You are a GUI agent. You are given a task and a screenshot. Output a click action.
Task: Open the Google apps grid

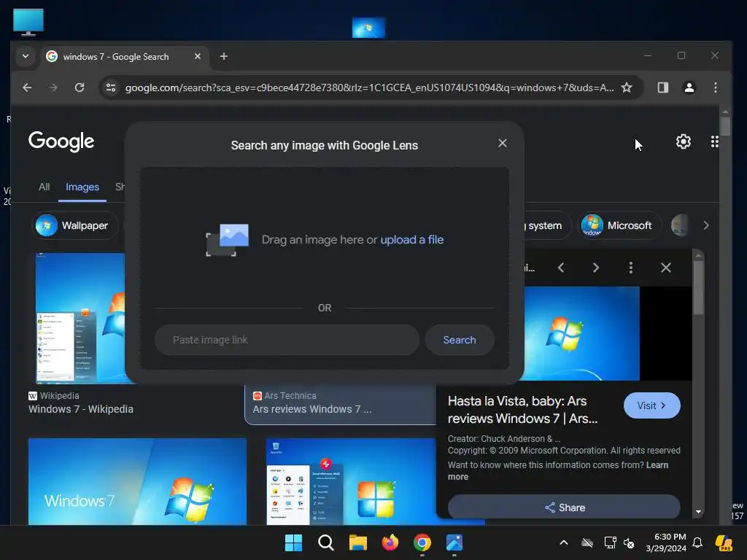714,141
